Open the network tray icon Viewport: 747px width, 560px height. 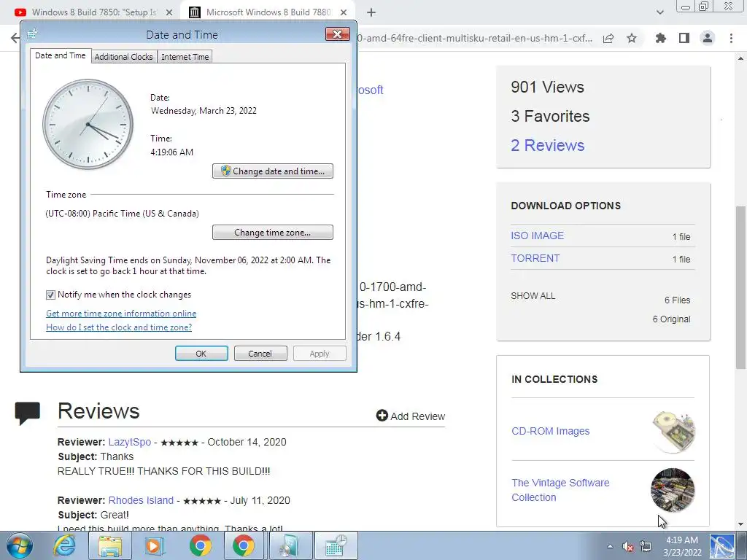click(646, 547)
